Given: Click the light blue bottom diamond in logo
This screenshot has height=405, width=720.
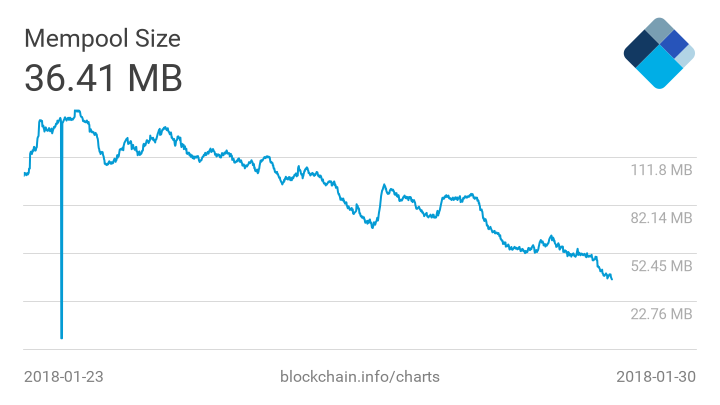Looking at the screenshot, I should (659, 69).
